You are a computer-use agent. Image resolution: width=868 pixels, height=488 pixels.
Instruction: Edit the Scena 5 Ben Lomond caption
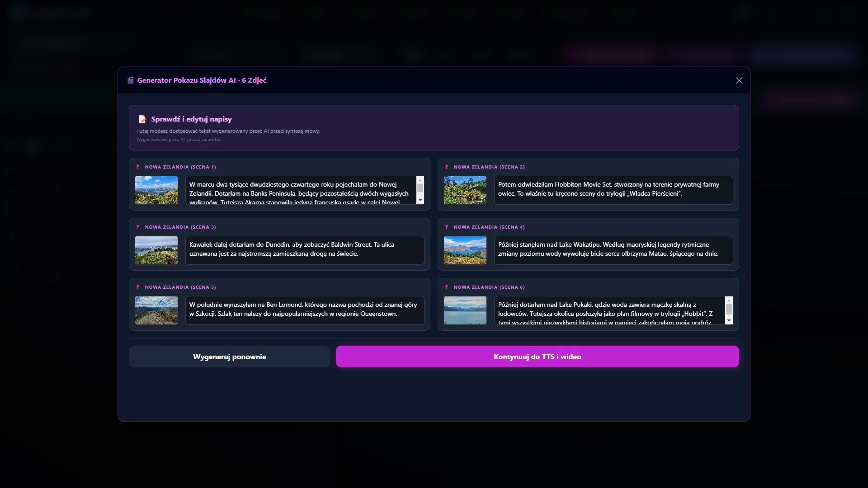pos(305,310)
